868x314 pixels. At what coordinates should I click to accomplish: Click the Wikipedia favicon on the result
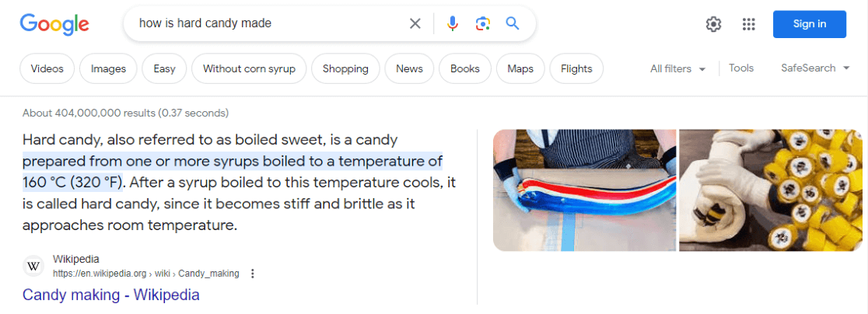point(33,266)
